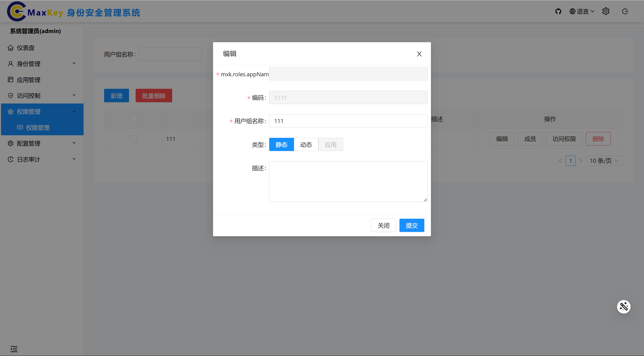This screenshot has width=644, height=356.
Task: Click the logout icon in header
Action: (x=625, y=11)
